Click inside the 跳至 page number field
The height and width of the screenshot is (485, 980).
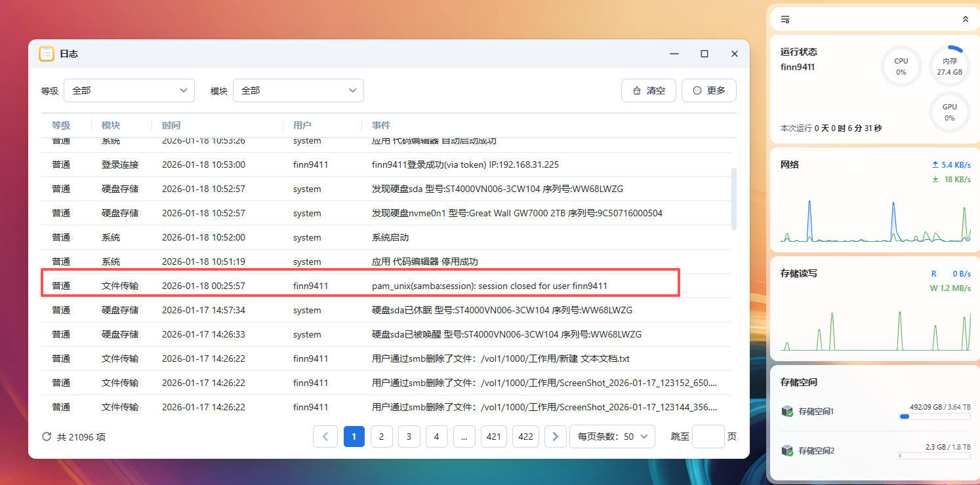point(708,436)
